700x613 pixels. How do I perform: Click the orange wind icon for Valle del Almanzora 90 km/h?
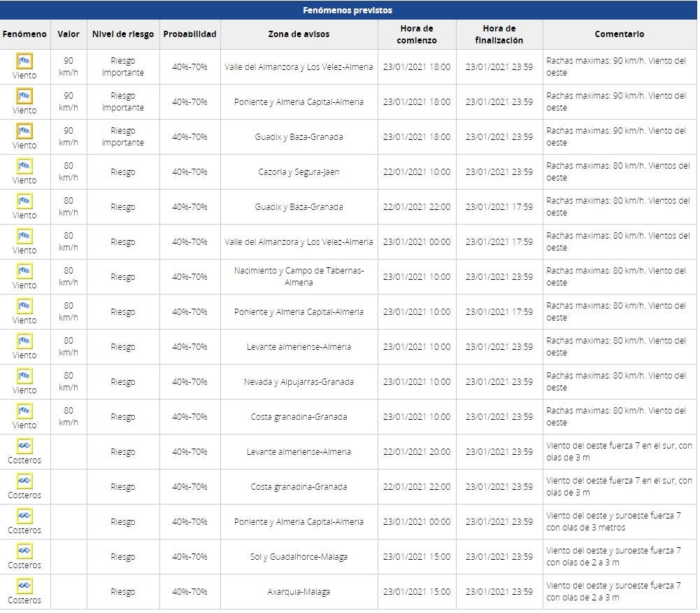click(x=24, y=61)
